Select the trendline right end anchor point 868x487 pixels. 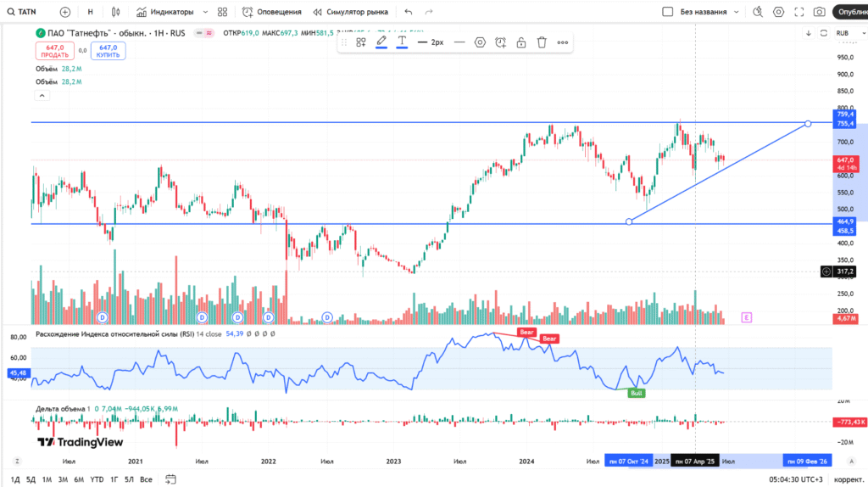tap(808, 124)
